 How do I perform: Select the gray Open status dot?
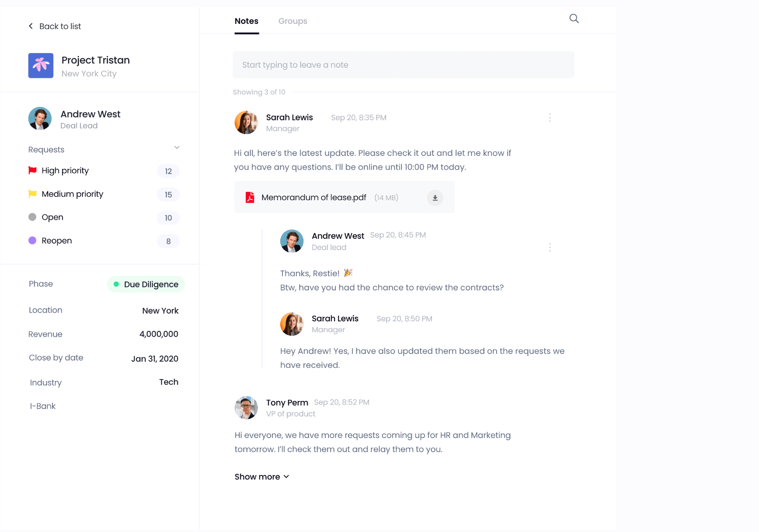(x=32, y=217)
